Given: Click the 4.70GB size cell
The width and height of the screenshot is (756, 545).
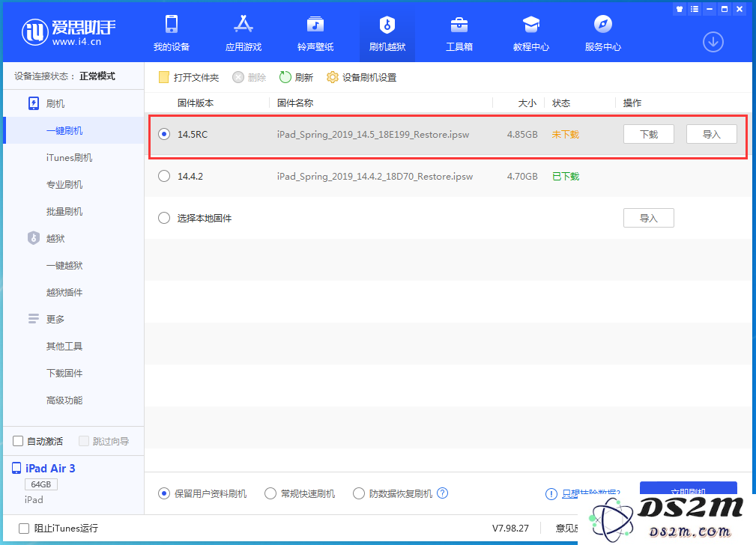Looking at the screenshot, I should pyautogui.click(x=522, y=177).
